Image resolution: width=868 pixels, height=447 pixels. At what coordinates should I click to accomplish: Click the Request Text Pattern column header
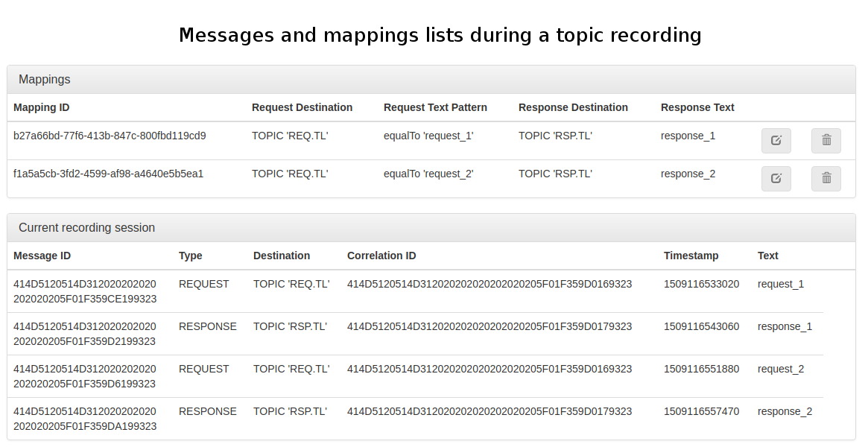click(x=435, y=108)
